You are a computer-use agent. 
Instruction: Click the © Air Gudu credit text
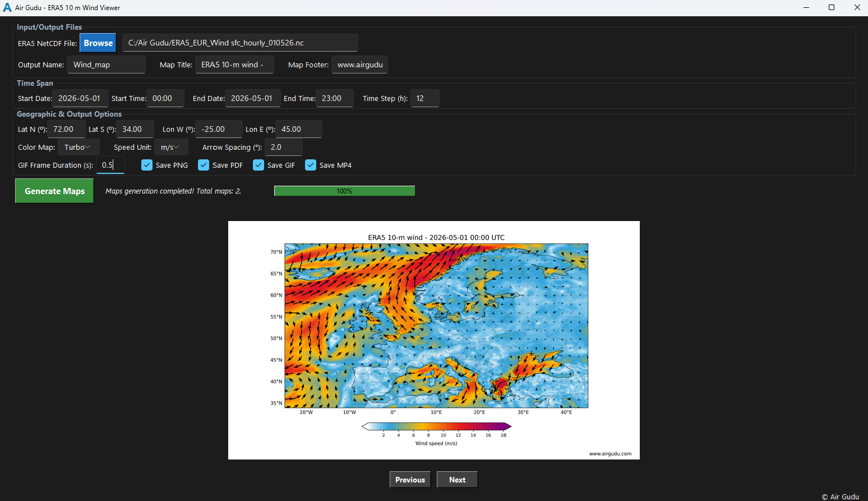840,497
